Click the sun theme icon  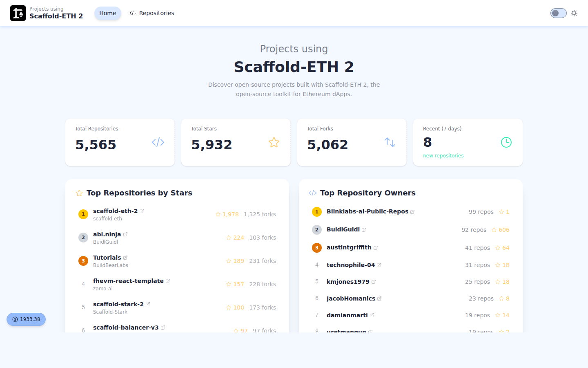574,13
